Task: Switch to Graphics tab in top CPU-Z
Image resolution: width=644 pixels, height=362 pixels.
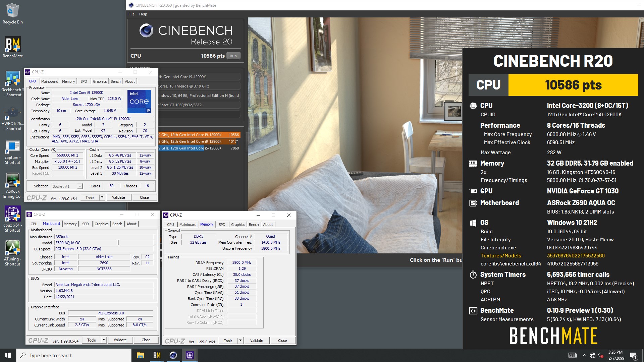Action: click(100, 81)
